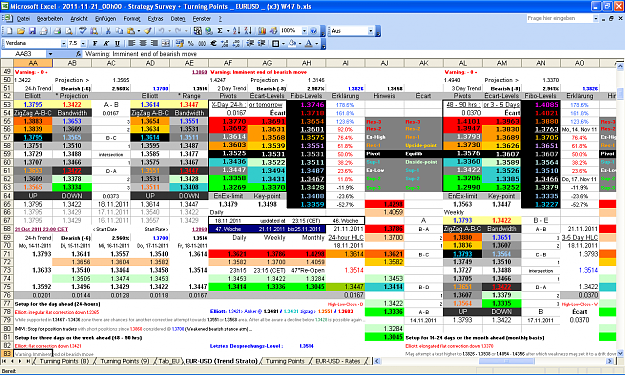
Task: Switch to Turning Points (8) sheet tab
Action: [x=64, y=361]
